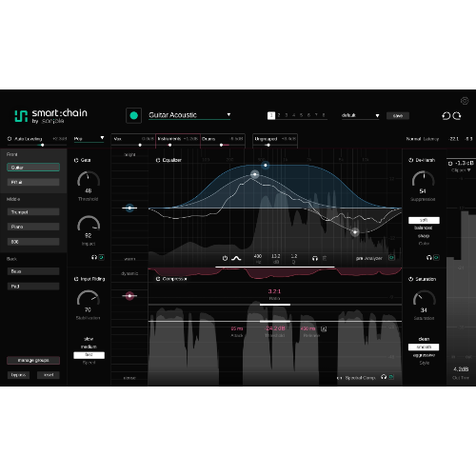Click the save preset button
Screen dimensions: 476x476
click(x=398, y=116)
